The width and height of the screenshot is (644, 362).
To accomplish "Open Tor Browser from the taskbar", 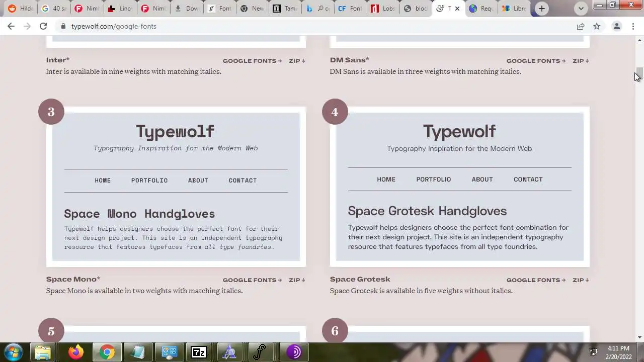I will coord(294,352).
